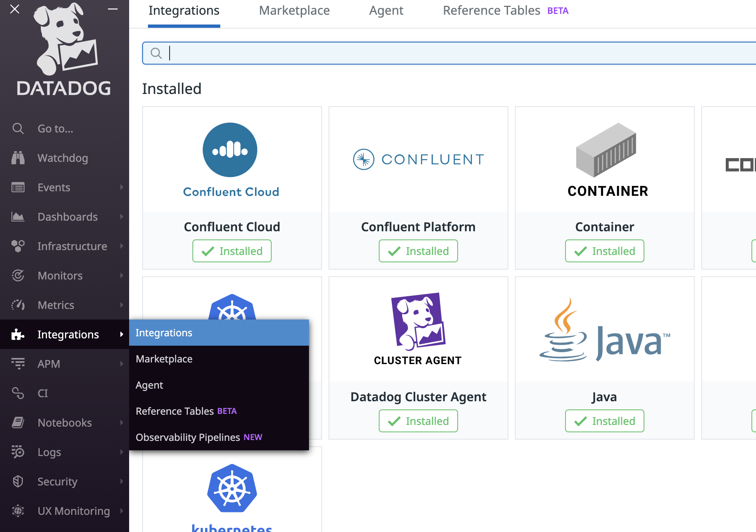
Task: Open the Datadog Cluster Agent logo
Action: click(418, 329)
